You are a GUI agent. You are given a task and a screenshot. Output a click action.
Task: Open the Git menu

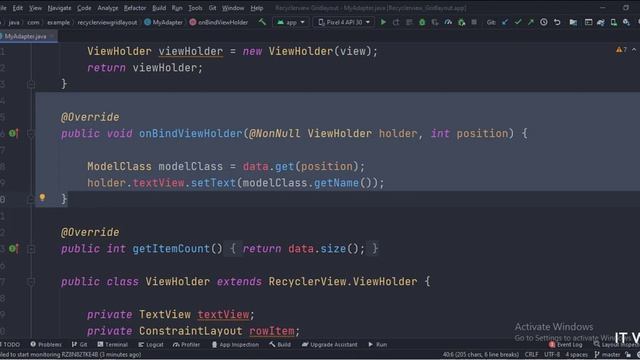(212, 8)
